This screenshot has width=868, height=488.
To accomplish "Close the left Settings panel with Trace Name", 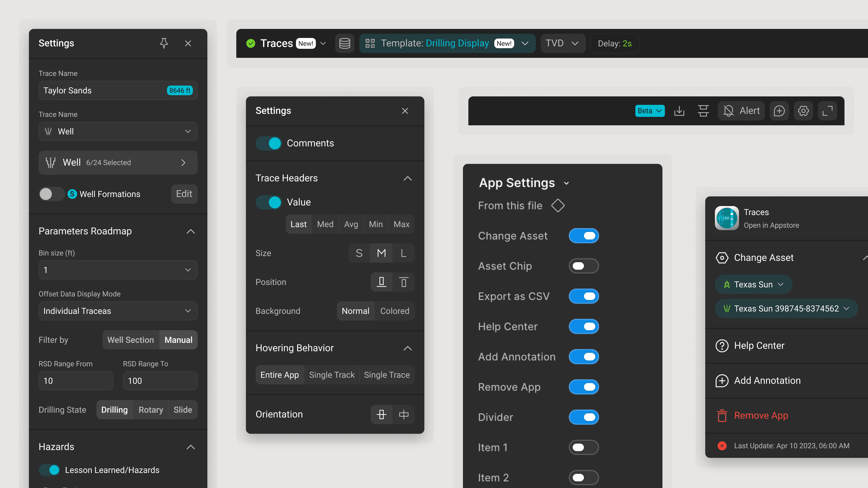I will [x=188, y=43].
